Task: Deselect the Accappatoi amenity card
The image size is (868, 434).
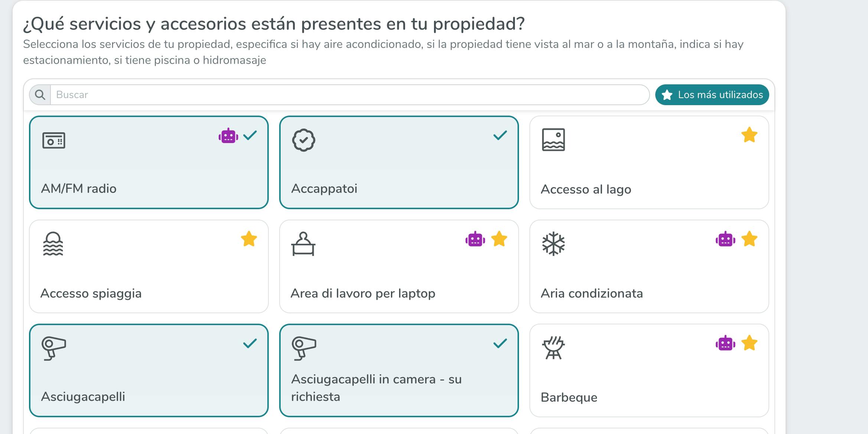Action: (399, 162)
